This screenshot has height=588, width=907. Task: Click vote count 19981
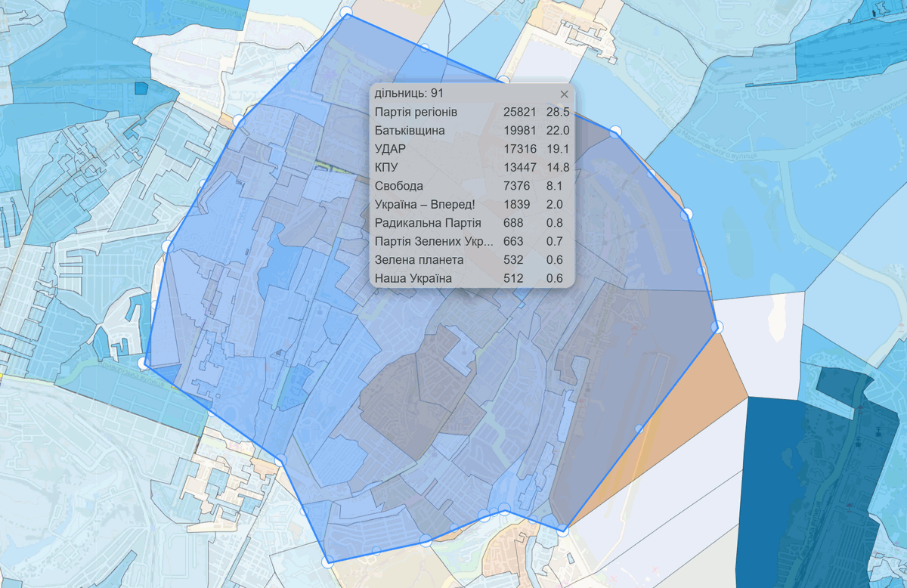(x=520, y=131)
